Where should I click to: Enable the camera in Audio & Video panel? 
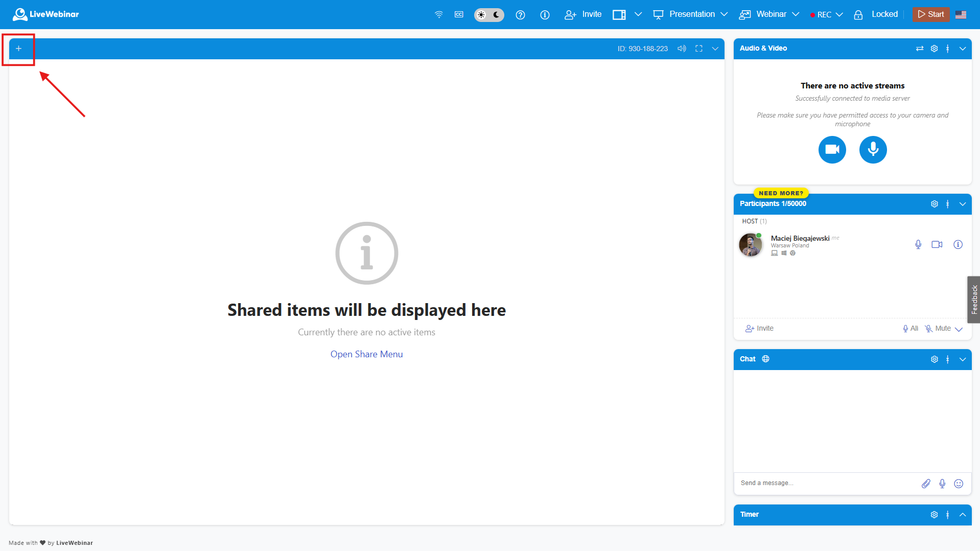tap(832, 149)
